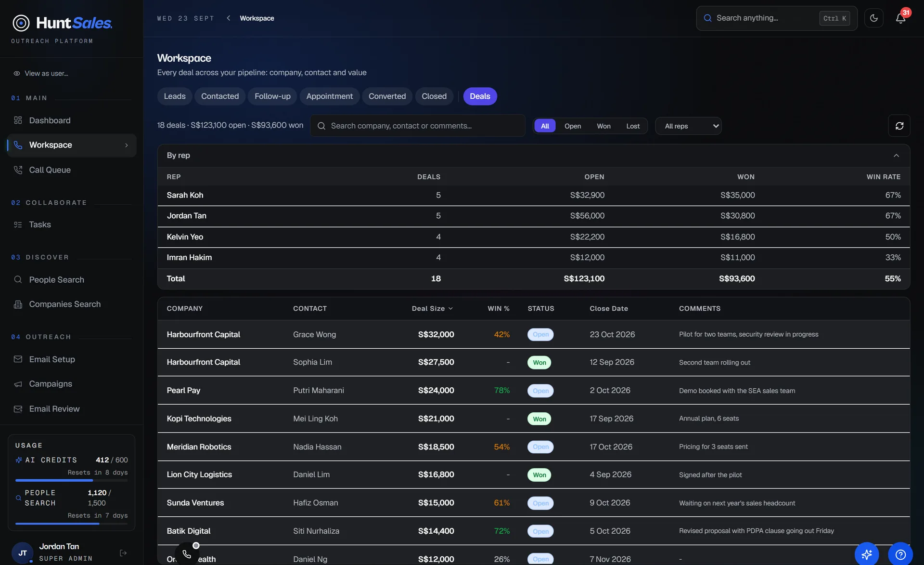Viewport: 924px width, 565px height.
Task: Open the All reps dropdown
Action: tap(688, 126)
